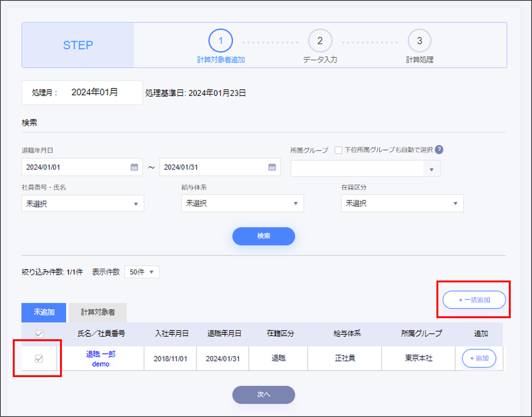Open the 社員番号・氏名 dropdown
This screenshot has height=417, width=532.
[83, 204]
